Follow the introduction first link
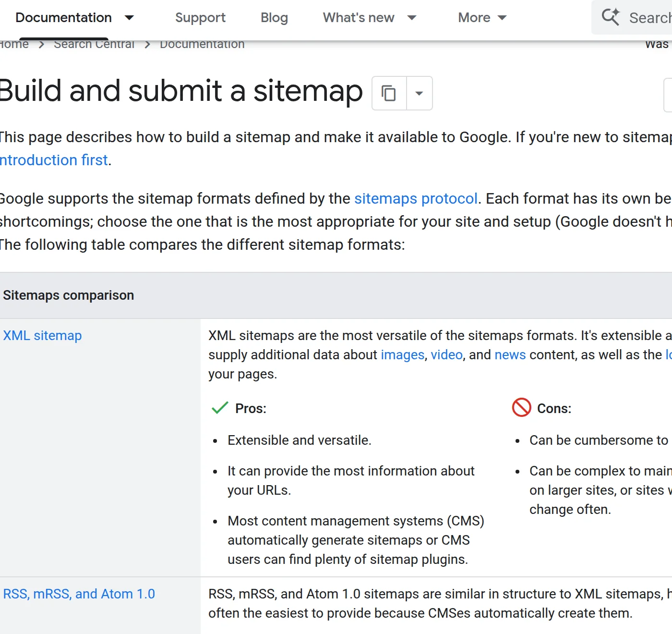Viewport: 672px width, 634px height. click(54, 160)
